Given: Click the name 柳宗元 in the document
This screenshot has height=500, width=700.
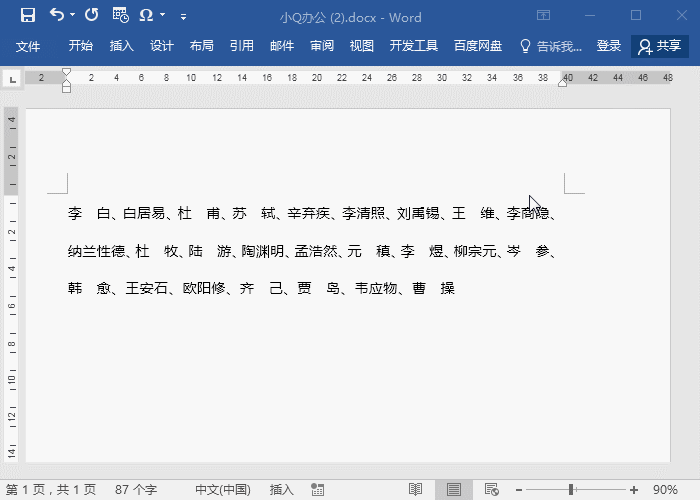Looking at the screenshot, I should coord(475,251).
